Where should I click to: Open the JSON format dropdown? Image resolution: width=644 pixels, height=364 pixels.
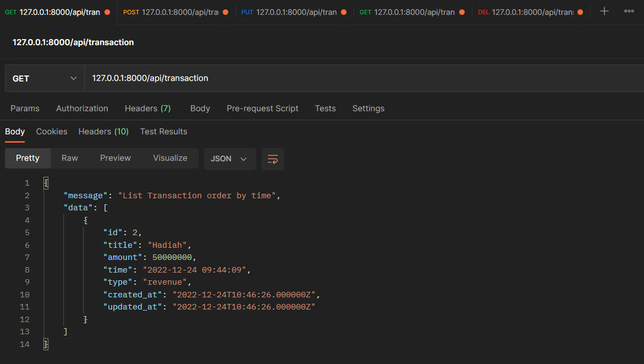coord(229,159)
